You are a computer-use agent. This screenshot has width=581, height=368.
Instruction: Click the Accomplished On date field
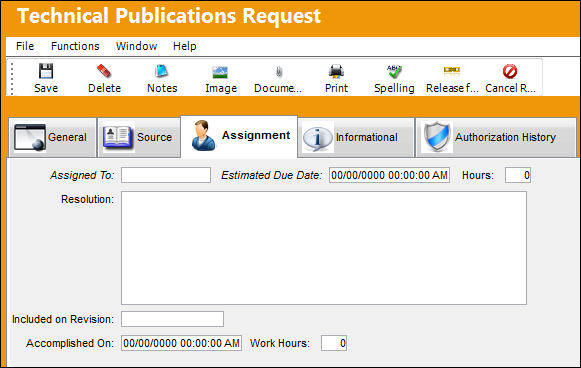181,343
